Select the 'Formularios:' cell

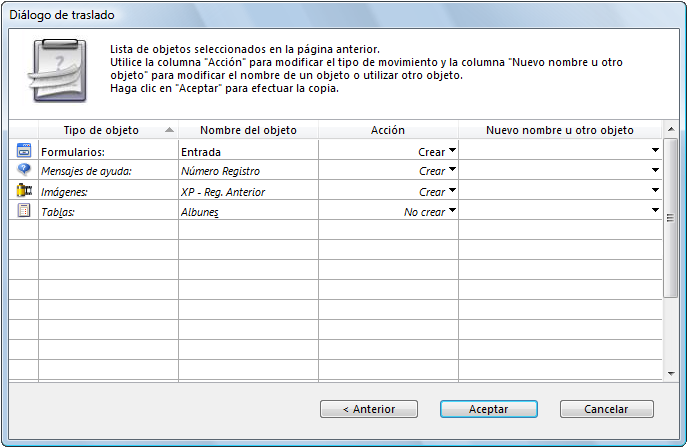[x=108, y=152]
